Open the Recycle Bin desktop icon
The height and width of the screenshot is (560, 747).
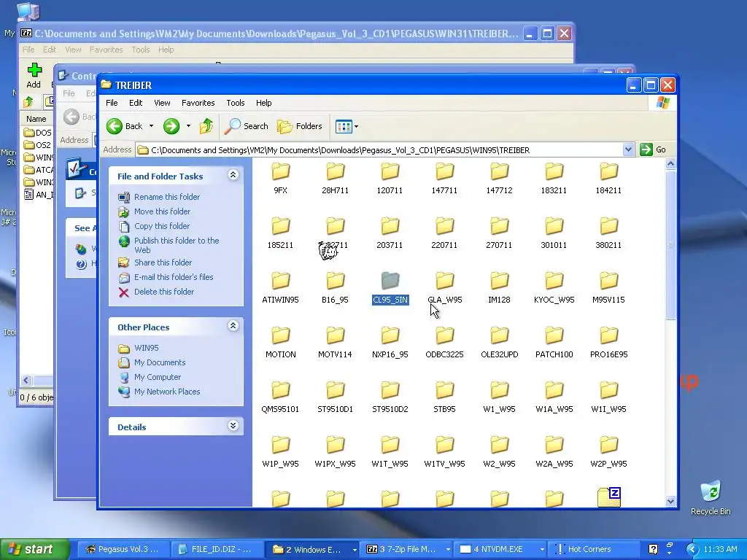(x=711, y=498)
